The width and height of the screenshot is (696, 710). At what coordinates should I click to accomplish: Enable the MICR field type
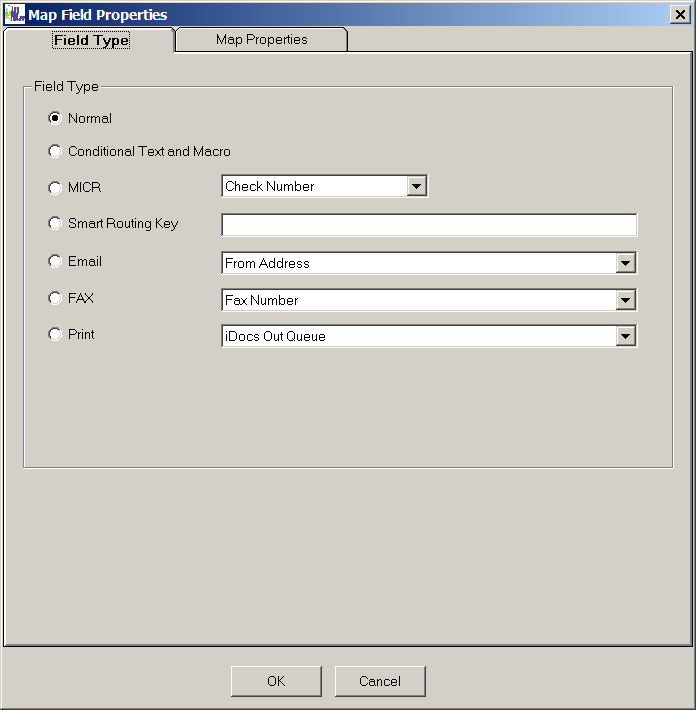[x=55, y=187]
